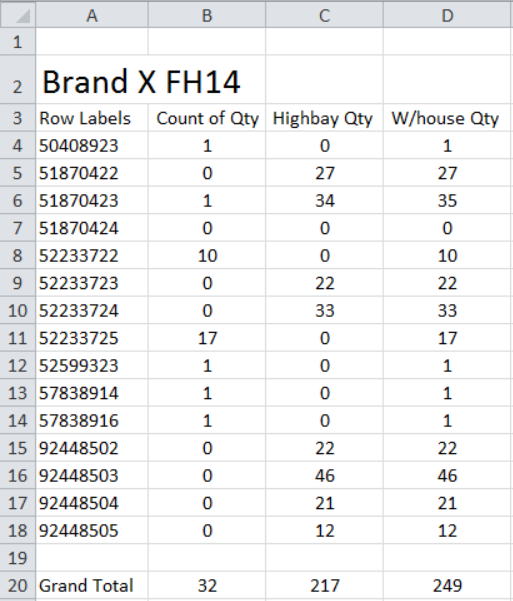Select W/house Qty 33 for 52233724

coord(447,310)
